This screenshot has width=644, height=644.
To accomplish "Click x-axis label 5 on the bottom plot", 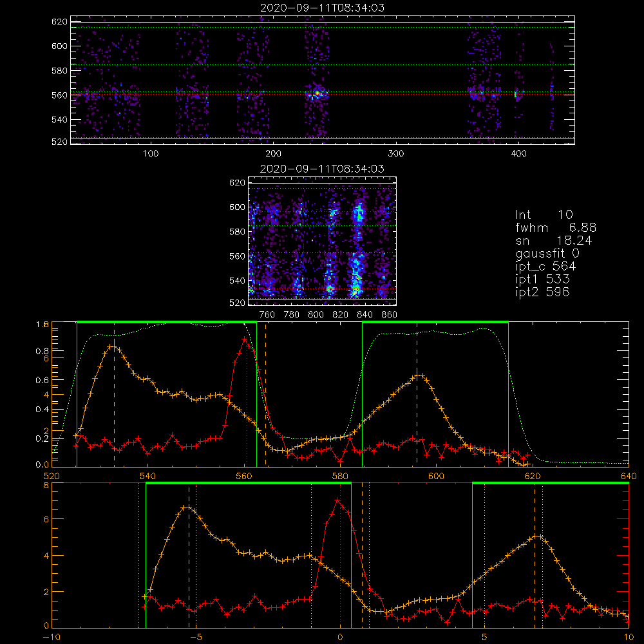I will (x=484, y=637).
